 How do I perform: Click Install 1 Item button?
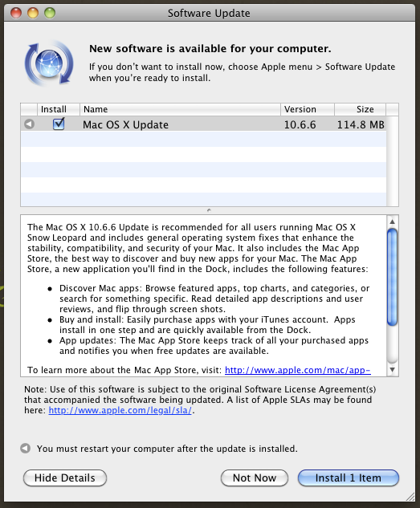click(x=349, y=478)
